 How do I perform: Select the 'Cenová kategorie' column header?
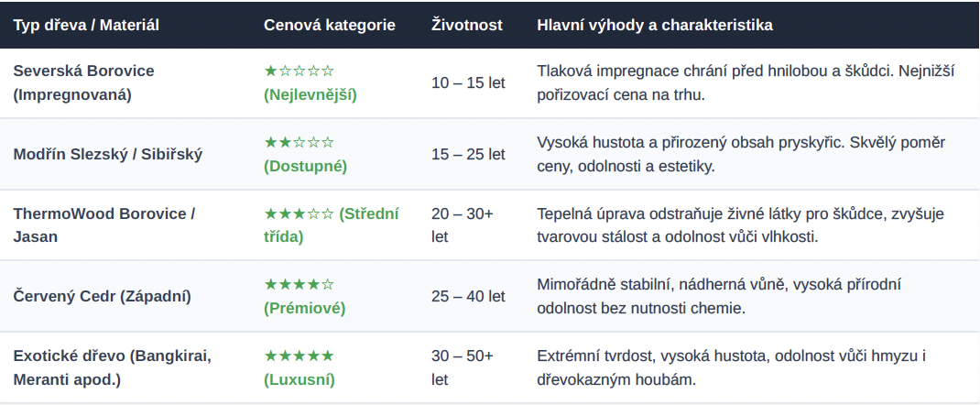pyautogui.click(x=330, y=25)
